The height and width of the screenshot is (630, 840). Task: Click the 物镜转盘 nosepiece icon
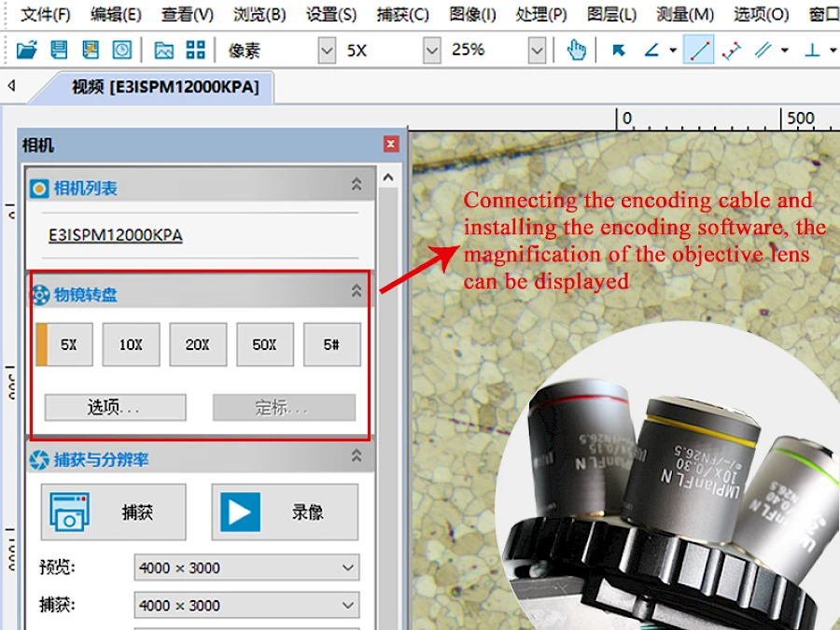41,295
